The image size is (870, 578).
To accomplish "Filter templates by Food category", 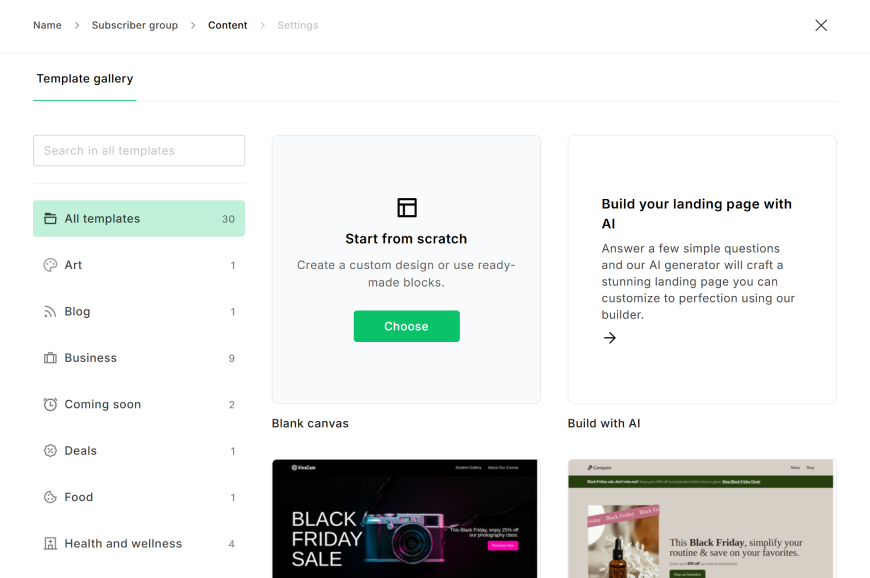I will click(x=139, y=497).
